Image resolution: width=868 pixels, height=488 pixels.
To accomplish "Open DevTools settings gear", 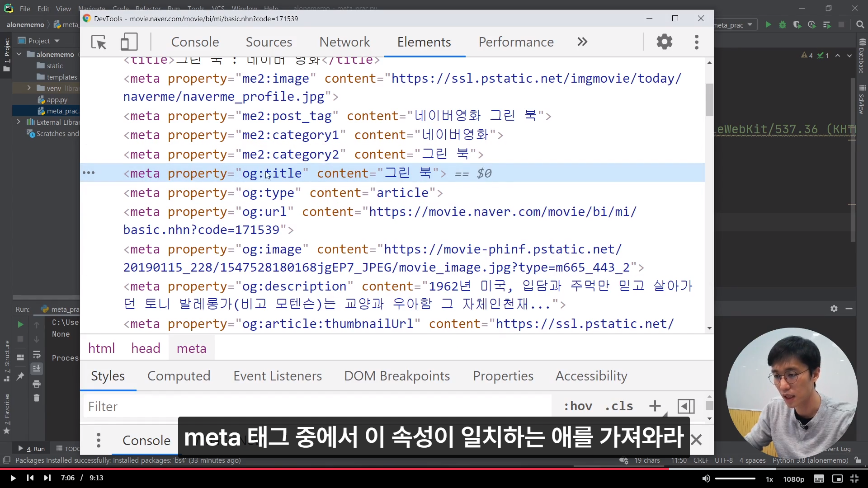I will pos(665,42).
